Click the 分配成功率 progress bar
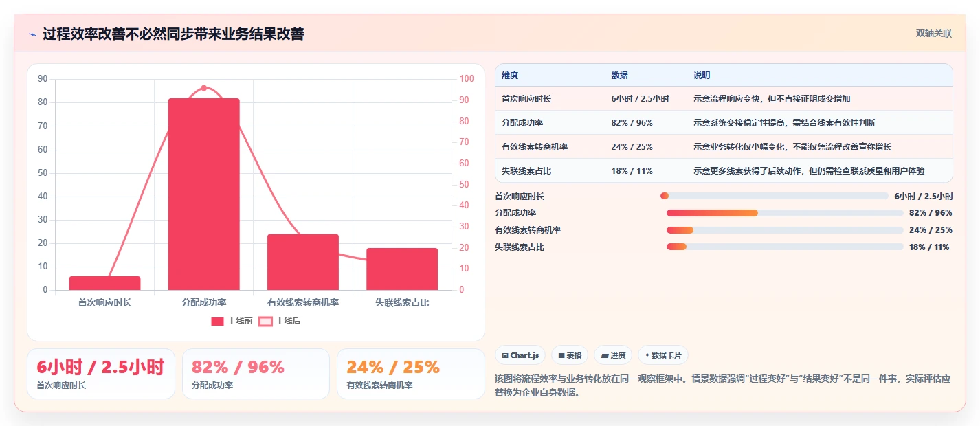Screen dimensions: 980x426 click(x=785, y=213)
